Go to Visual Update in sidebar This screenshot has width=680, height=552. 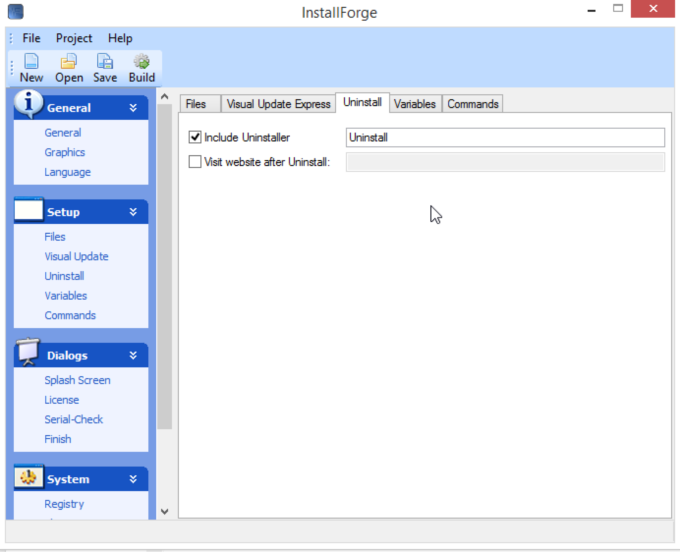pyautogui.click(x=76, y=256)
